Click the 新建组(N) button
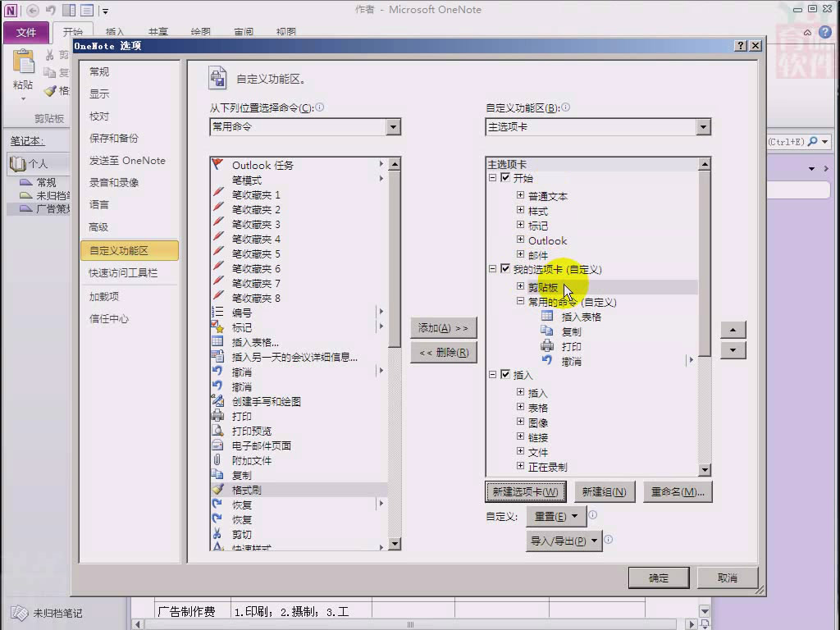The image size is (840, 630). [x=605, y=492]
